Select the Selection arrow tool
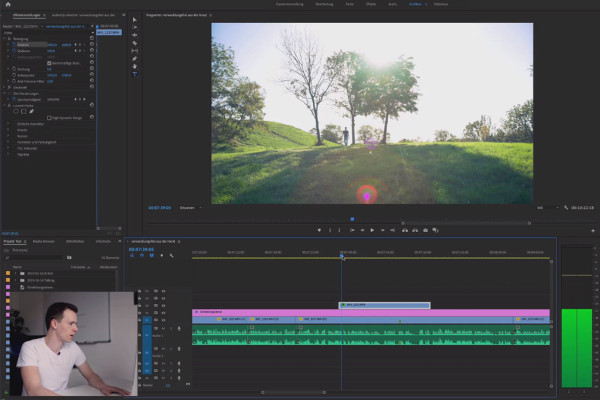Viewport: 600px width, 400px height. pos(134,19)
